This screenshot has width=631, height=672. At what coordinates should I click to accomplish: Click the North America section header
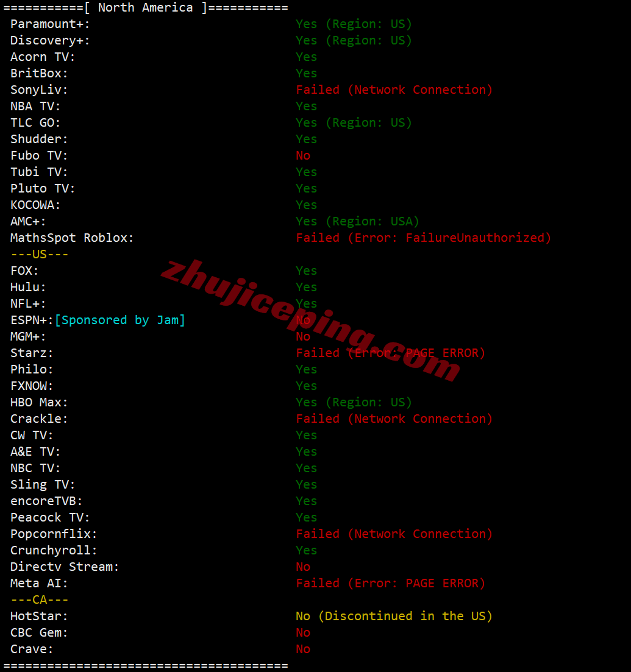tap(146, 8)
